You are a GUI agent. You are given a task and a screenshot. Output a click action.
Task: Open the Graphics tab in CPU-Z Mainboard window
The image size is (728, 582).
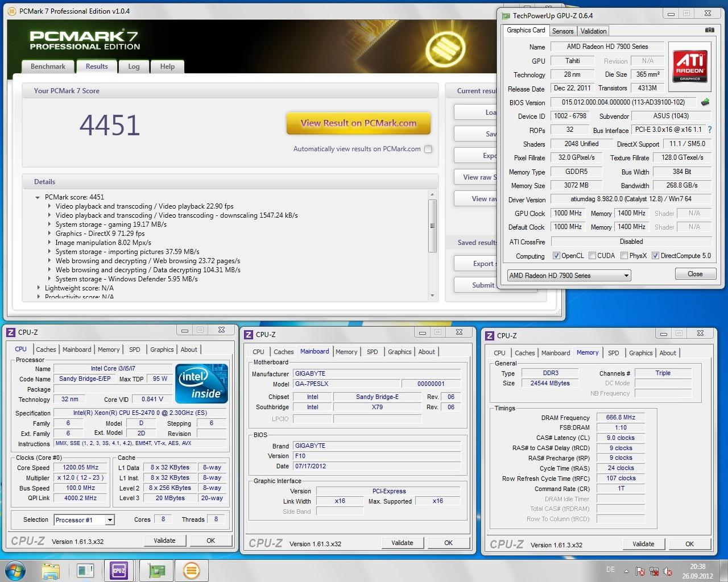399,352
